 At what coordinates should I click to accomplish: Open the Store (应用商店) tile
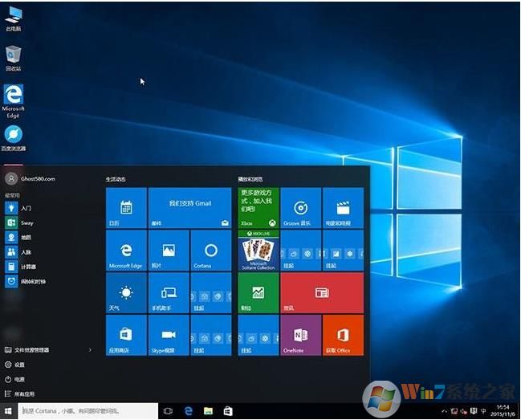tap(126, 335)
